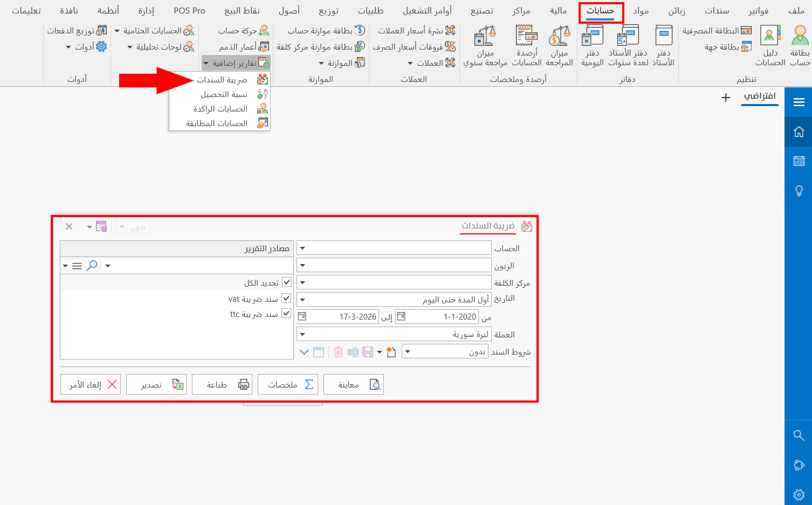Viewport: 812px width, 505px height.
Task: Close the ضريبة السندات panel
Action: tap(69, 226)
